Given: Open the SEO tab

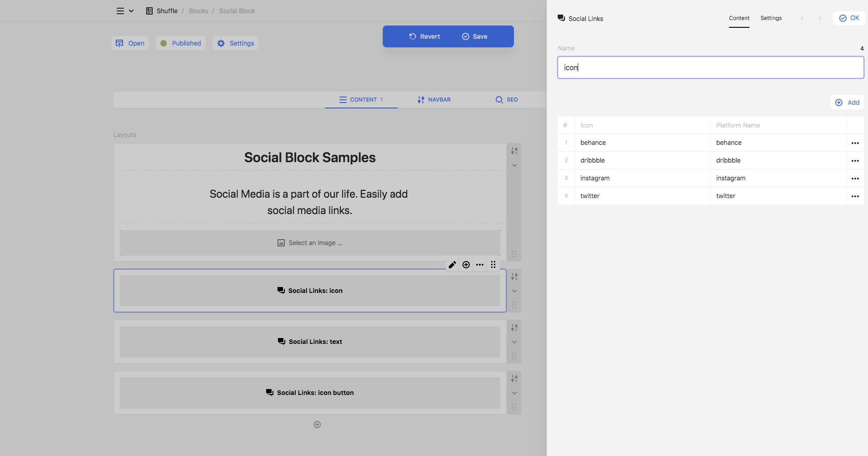Looking at the screenshot, I should 506,100.
